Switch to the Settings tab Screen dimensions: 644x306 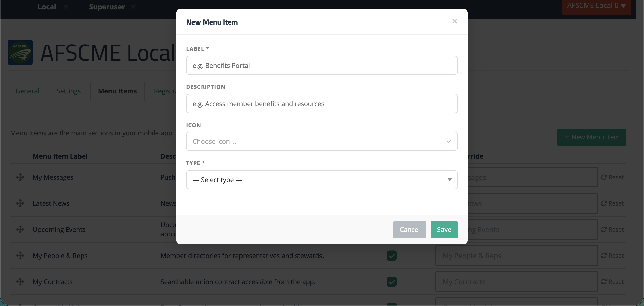[x=69, y=91]
